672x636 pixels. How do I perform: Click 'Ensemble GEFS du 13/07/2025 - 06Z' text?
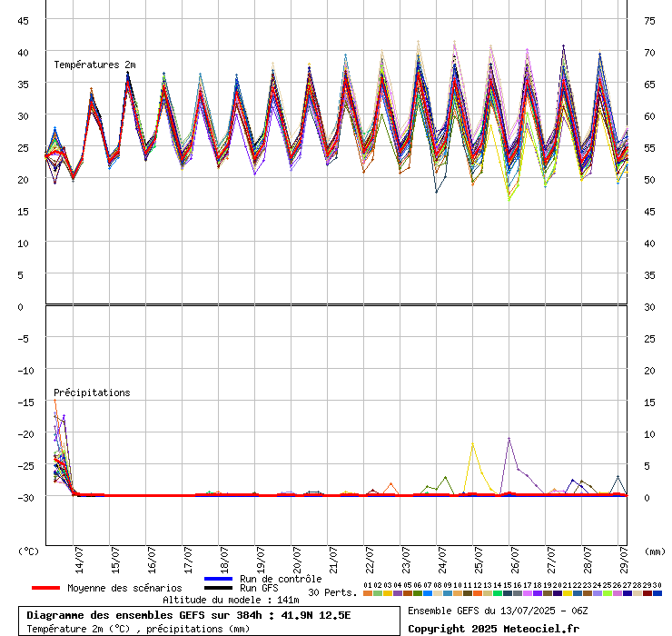(x=498, y=611)
